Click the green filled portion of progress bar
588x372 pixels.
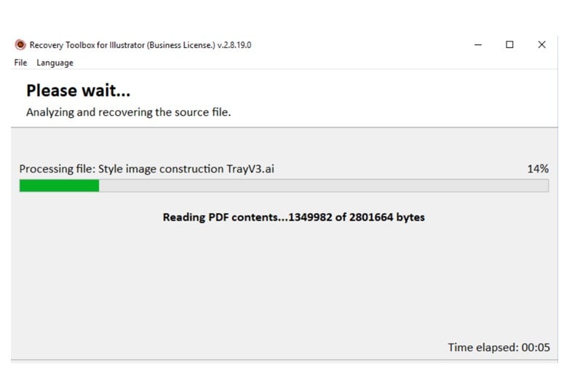tap(59, 186)
